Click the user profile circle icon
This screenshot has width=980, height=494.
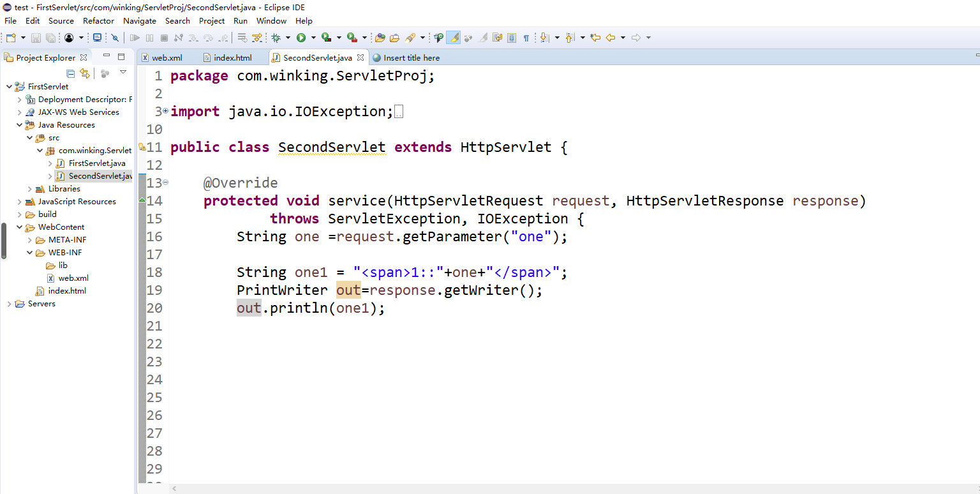pyautogui.click(x=69, y=38)
